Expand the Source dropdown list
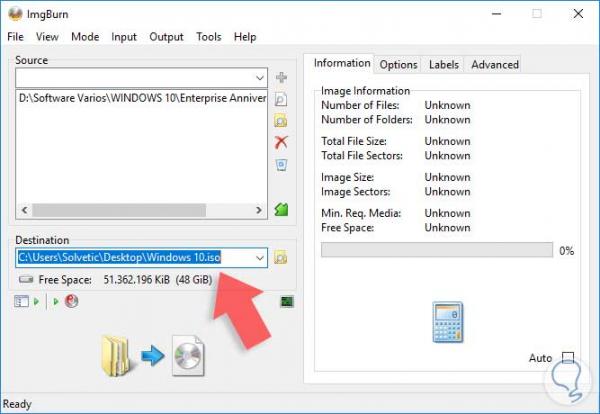600x414 pixels. coord(260,78)
